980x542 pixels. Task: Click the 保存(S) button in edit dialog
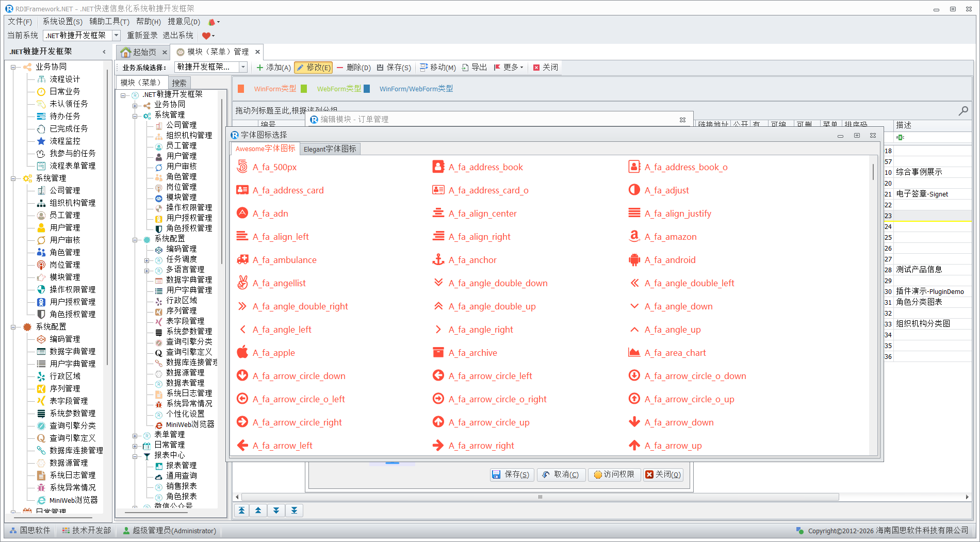point(511,474)
